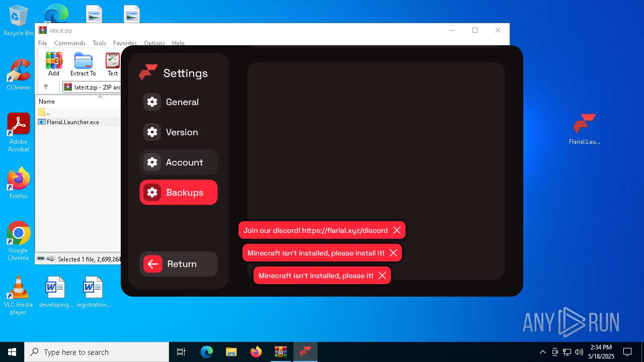Open File Explorer from taskbar
The height and width of the screenshot is (362, 644).
[231, 352]
